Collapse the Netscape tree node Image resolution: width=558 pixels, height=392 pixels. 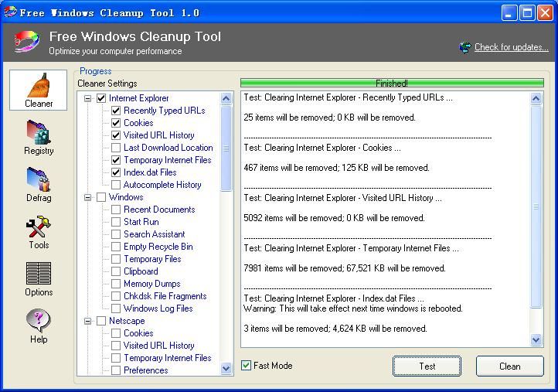pos(88,321)
